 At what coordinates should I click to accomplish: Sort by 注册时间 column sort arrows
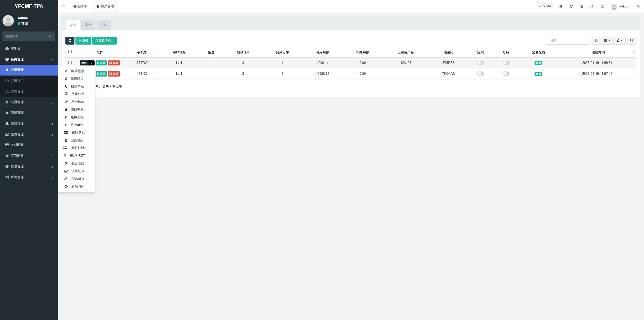coord(634,52)
